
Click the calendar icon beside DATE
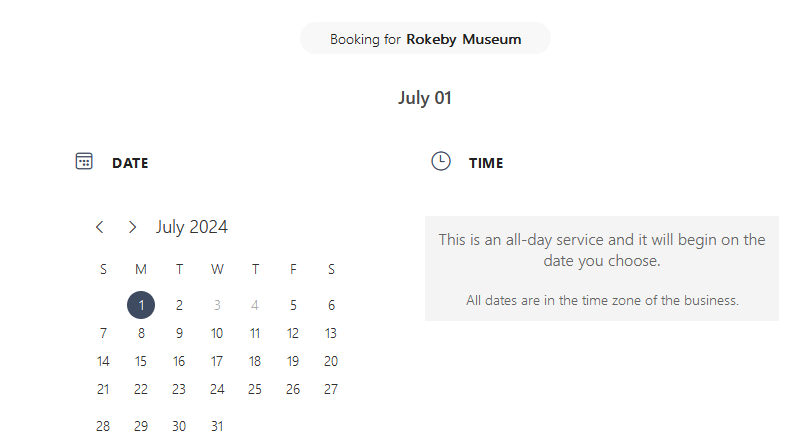pos(84,161)
